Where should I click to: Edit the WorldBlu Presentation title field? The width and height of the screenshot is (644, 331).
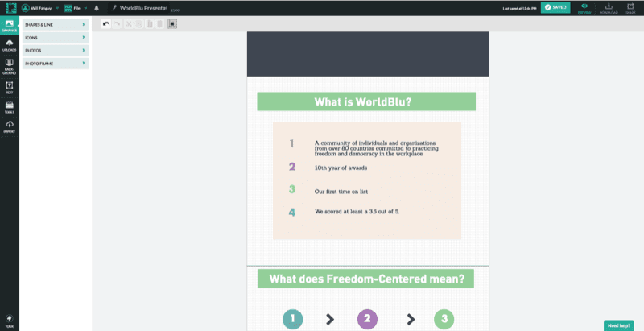[142, 7]
